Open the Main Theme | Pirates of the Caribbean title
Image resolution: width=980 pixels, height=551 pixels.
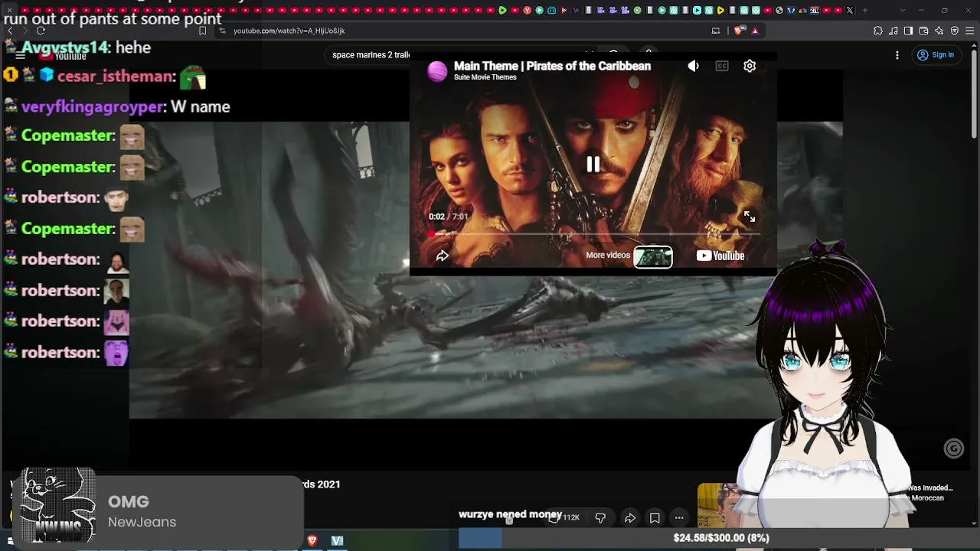tap(552, 66)
